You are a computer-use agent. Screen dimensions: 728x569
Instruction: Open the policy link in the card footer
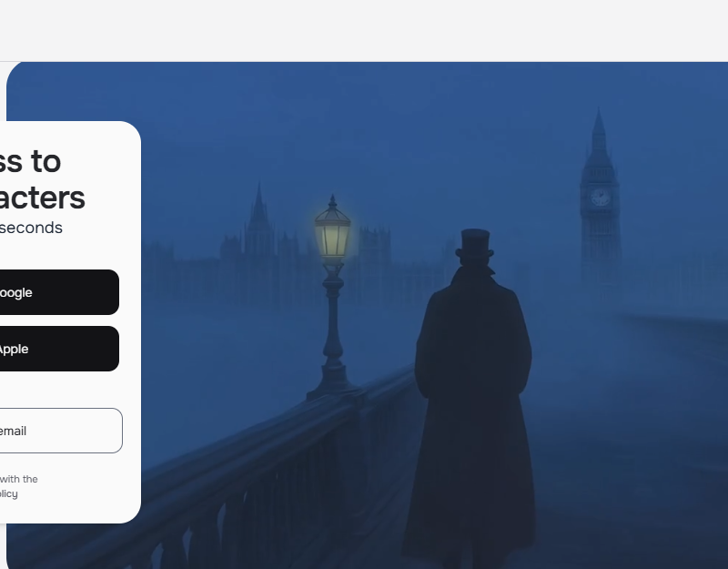[x=8, y=493]
